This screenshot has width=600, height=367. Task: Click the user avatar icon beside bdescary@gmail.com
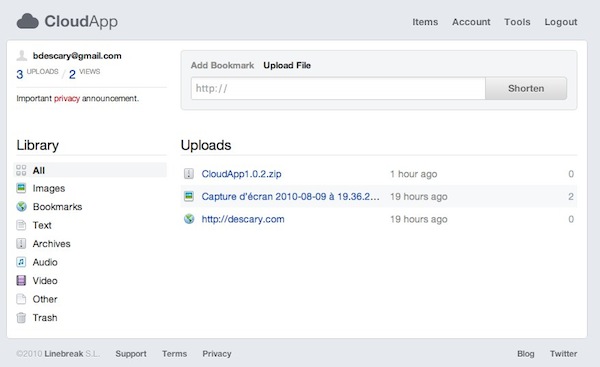tap(21, 56)
